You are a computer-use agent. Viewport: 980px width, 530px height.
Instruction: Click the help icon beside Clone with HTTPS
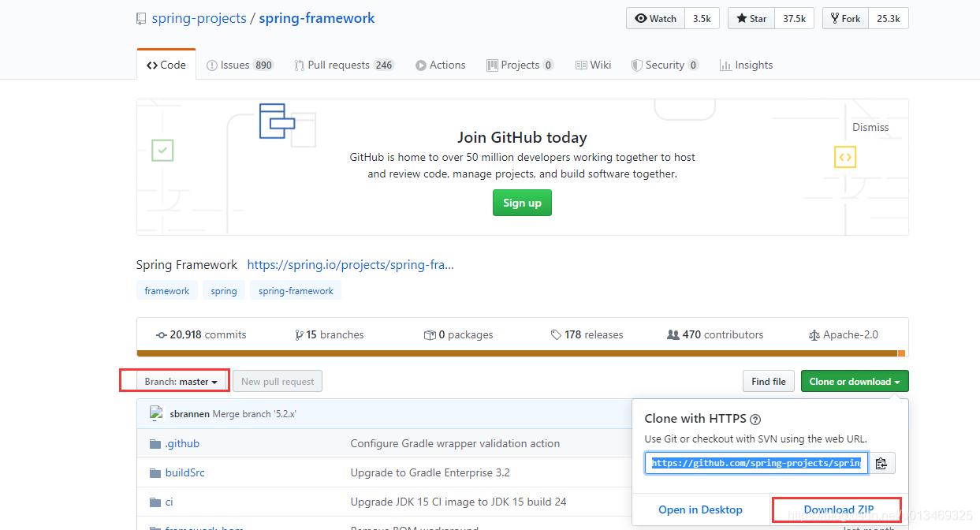point(755,420)
